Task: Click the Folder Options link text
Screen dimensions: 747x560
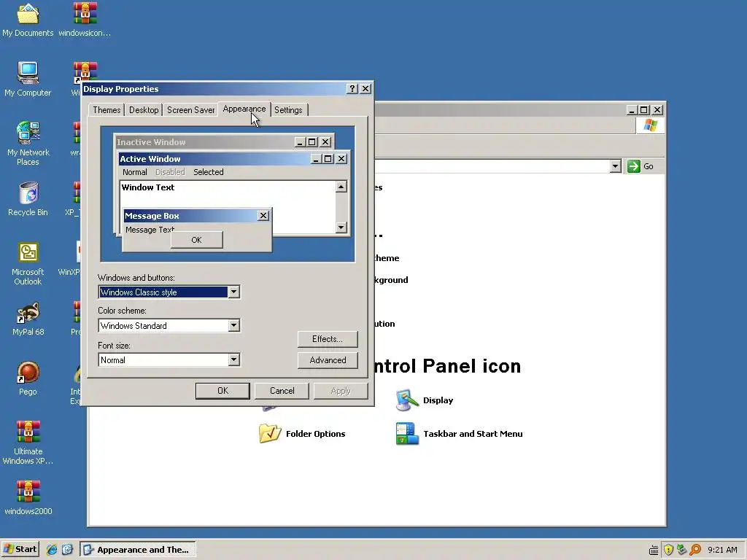Action: point(315,434)
